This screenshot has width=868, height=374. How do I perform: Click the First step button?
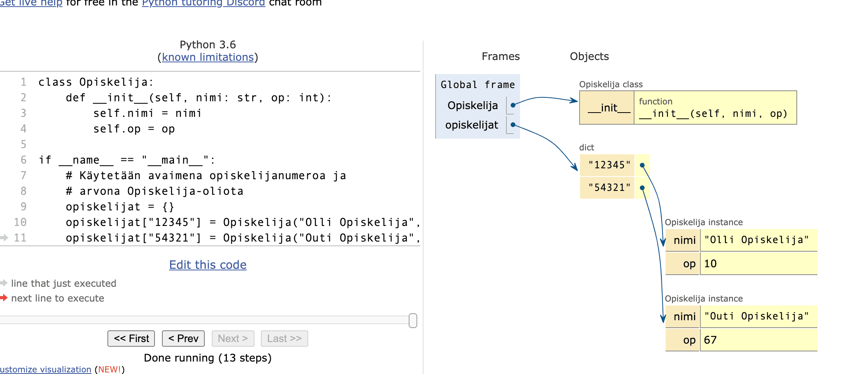click(x=131, y=339)
